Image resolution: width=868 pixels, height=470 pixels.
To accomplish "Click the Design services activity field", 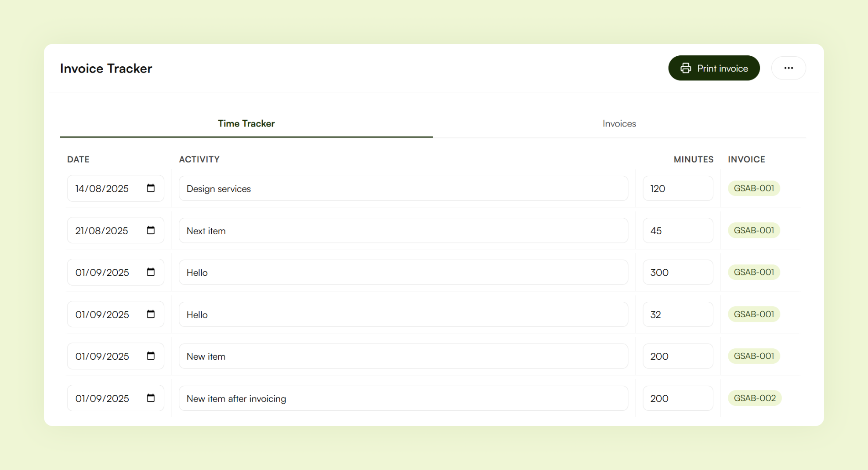I will point(403,188).
